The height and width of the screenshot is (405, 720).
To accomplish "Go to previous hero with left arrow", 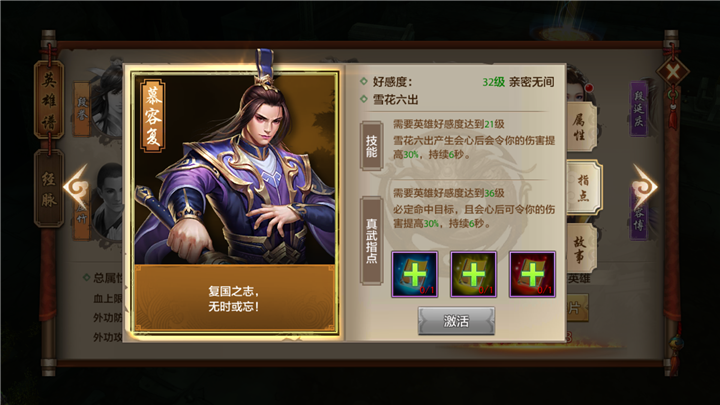I will coord(76,187).
